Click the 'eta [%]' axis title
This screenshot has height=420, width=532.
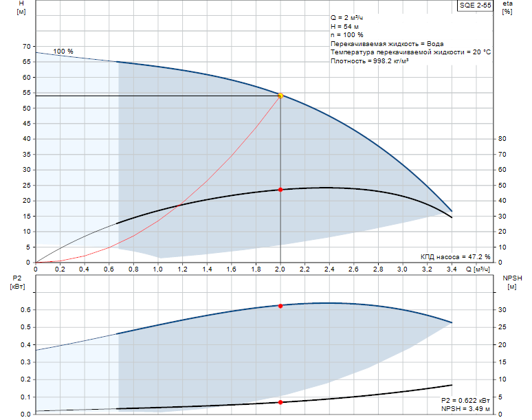coord(507,8)
